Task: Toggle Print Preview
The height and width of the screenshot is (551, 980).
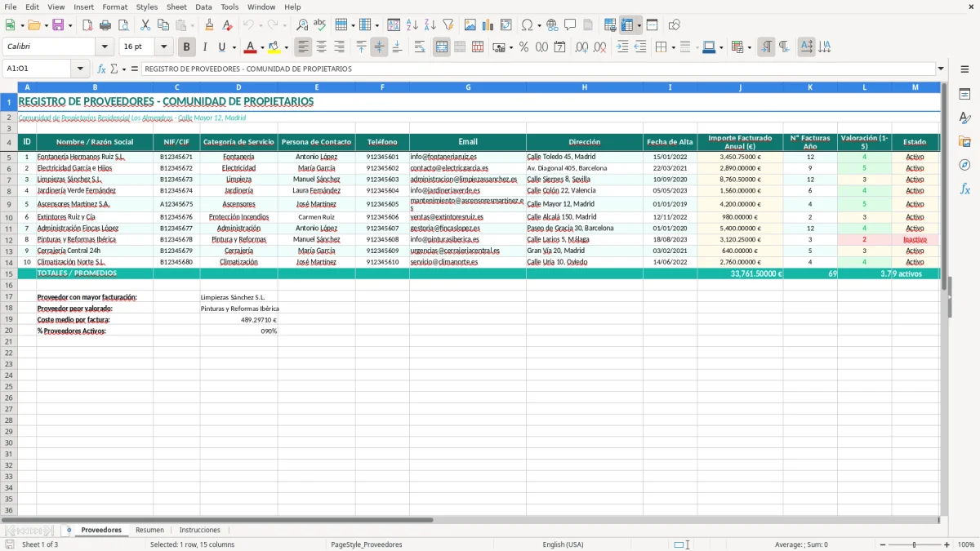Action: point(123,25)
